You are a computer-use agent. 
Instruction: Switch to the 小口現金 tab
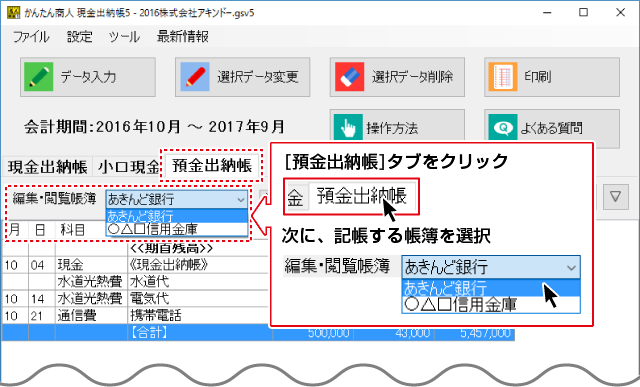(x=128, y=167)
